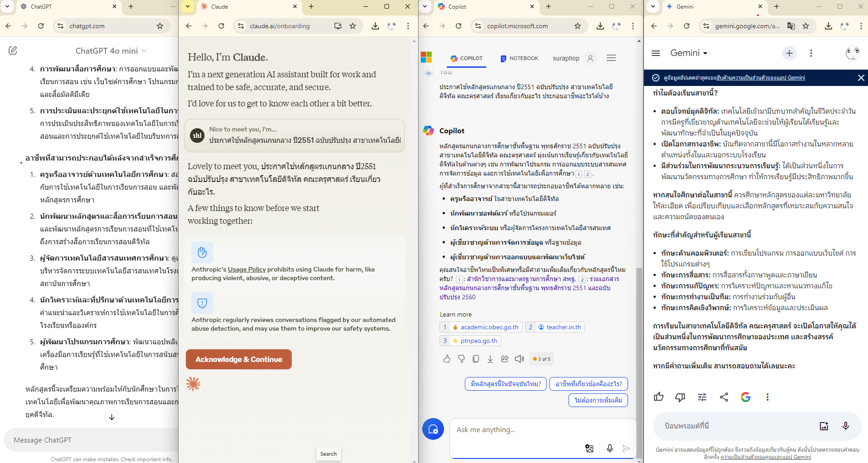Click Copilot's read aloud speaker icon
This screenshot has height=463, width=868.
[519, 359]
